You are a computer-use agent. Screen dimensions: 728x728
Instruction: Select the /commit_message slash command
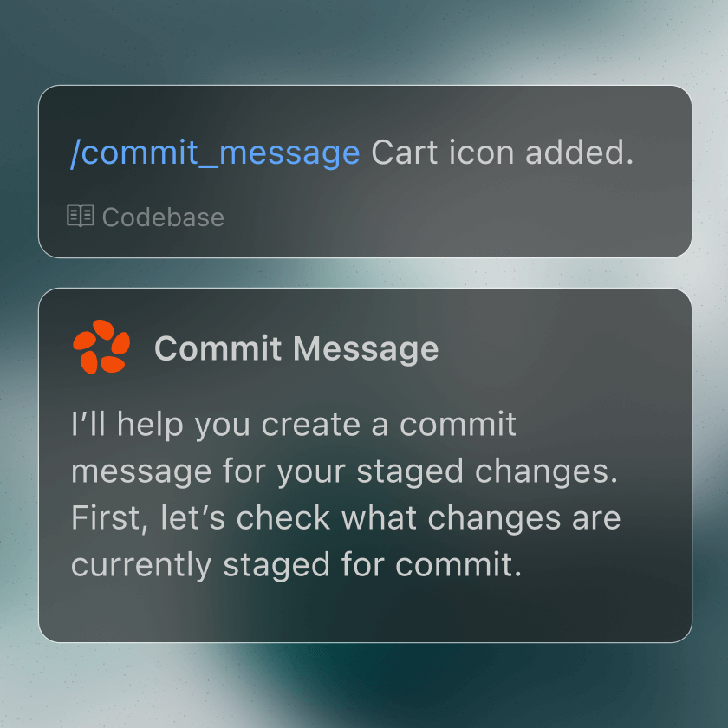point(215,153)
